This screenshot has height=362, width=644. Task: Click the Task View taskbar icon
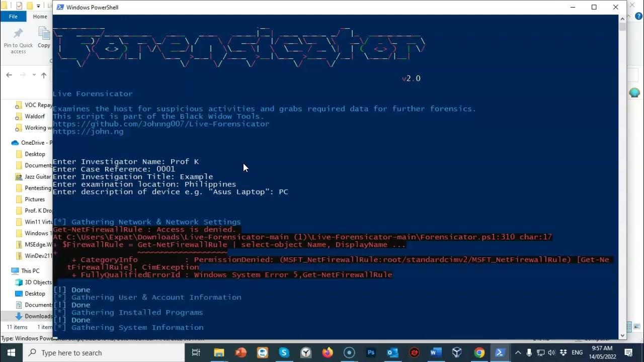tap(196, 352)
